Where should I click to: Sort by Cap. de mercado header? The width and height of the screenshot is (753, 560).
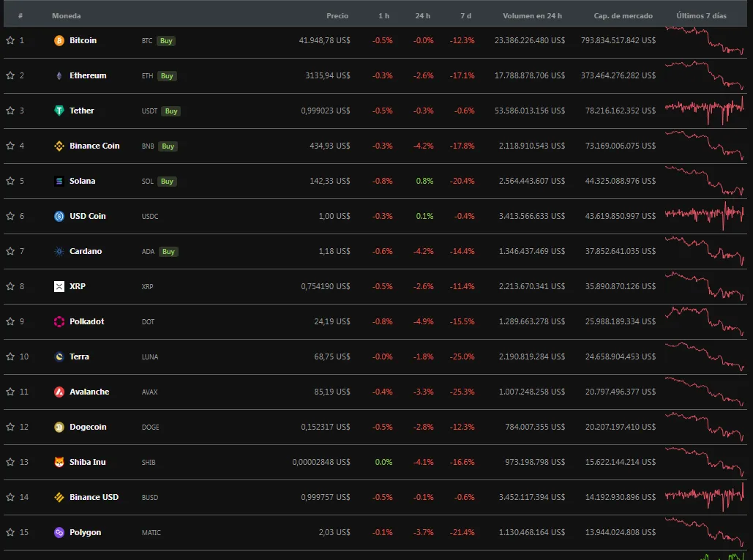(x=623, y=16)
